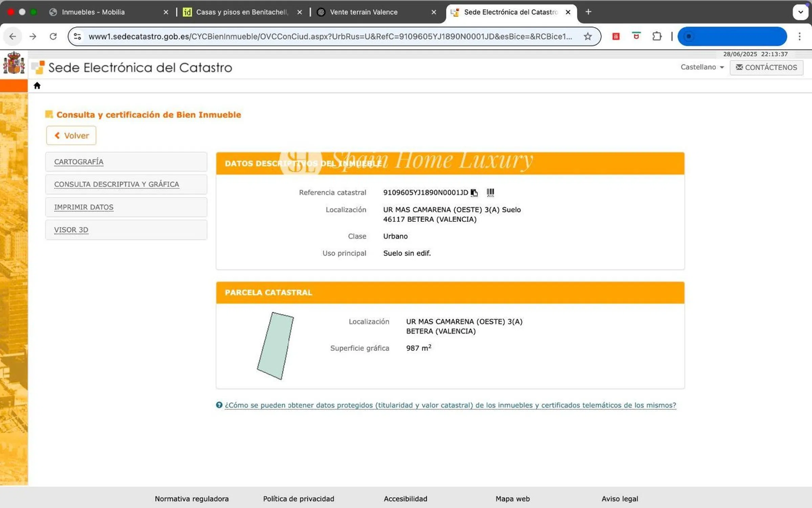Screen dimensions: 812x508
Task: Click the barcode icon beside the reference
Action: tap(490, 193)
